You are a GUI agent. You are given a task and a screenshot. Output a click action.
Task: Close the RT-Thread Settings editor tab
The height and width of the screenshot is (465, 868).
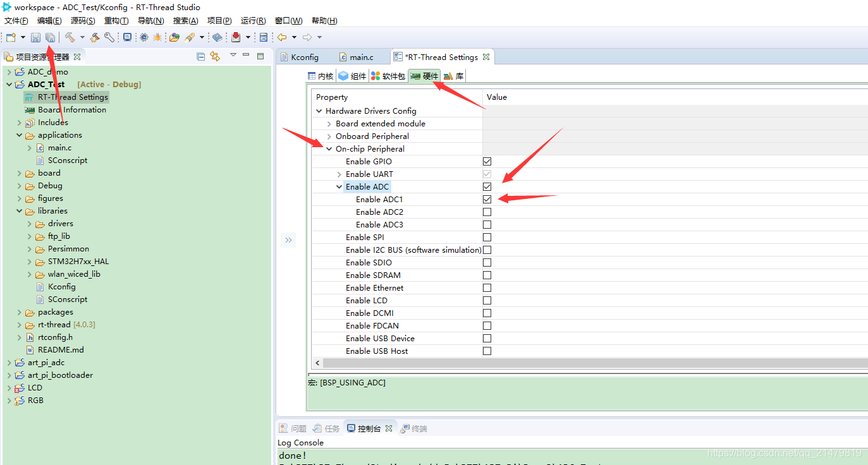(x=486, y=57)
